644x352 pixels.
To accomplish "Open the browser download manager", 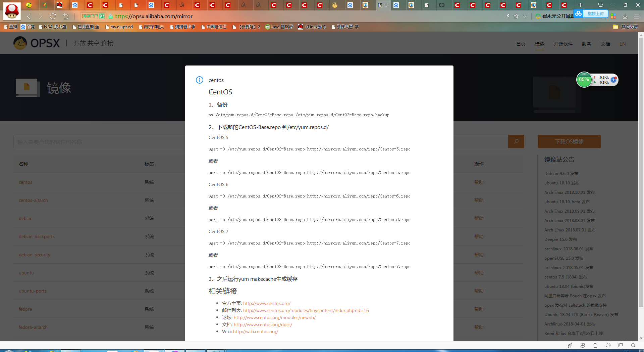I will (x=625, y=16).
